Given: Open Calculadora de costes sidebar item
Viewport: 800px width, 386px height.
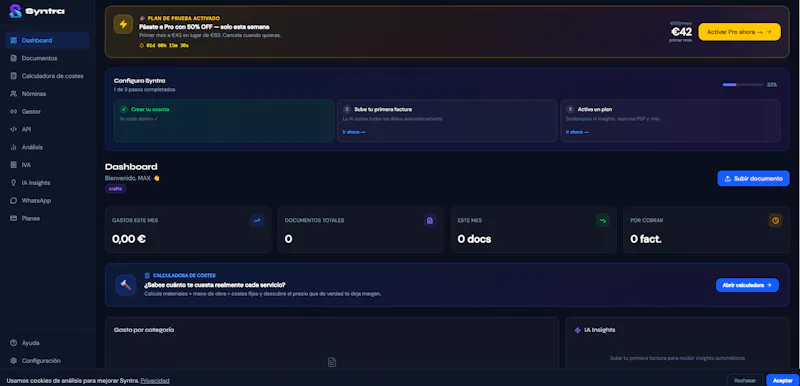Looking at the screenshot, I should [x=47, y=76].
